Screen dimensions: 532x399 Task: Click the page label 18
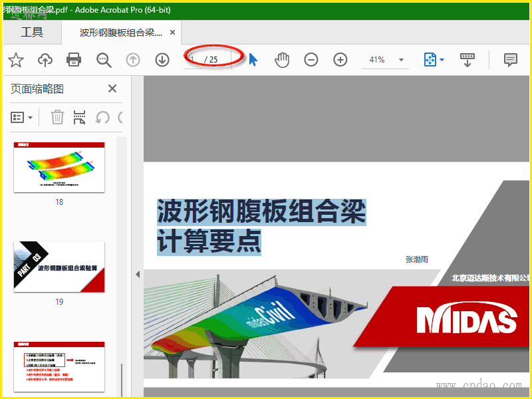coord(59,202)
